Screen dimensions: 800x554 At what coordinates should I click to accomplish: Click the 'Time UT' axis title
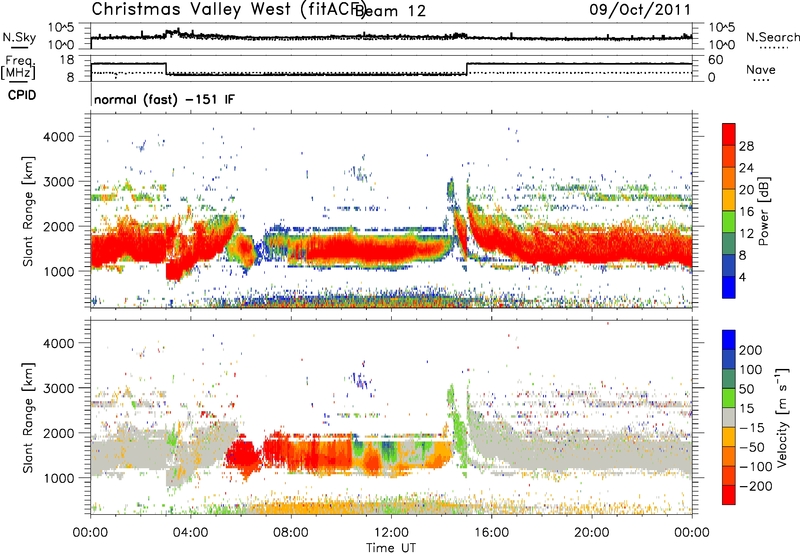pos(391,548)
